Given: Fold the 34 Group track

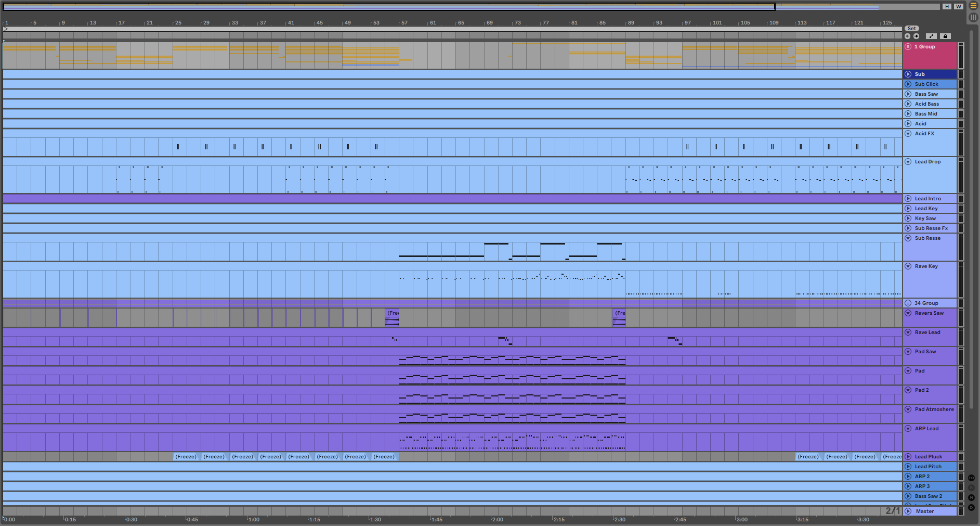Looking at the screenshot, I should coord(908,303).
